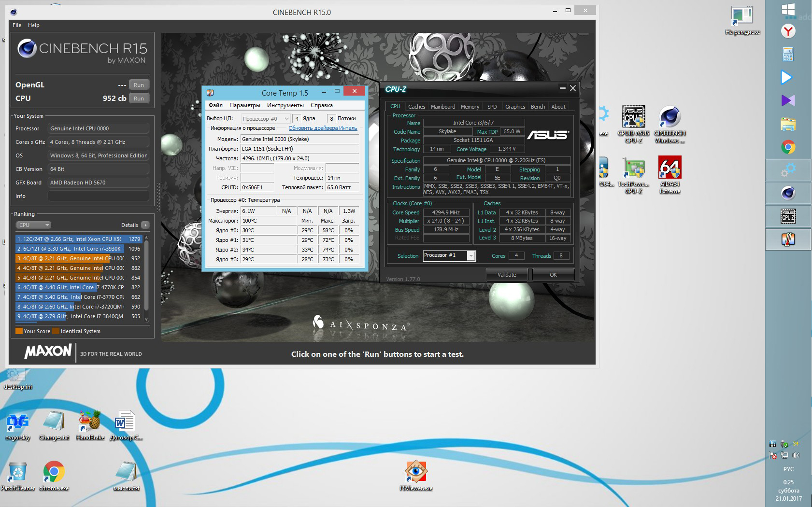Open the File menu in Cinebench

(x=17, y=25)
